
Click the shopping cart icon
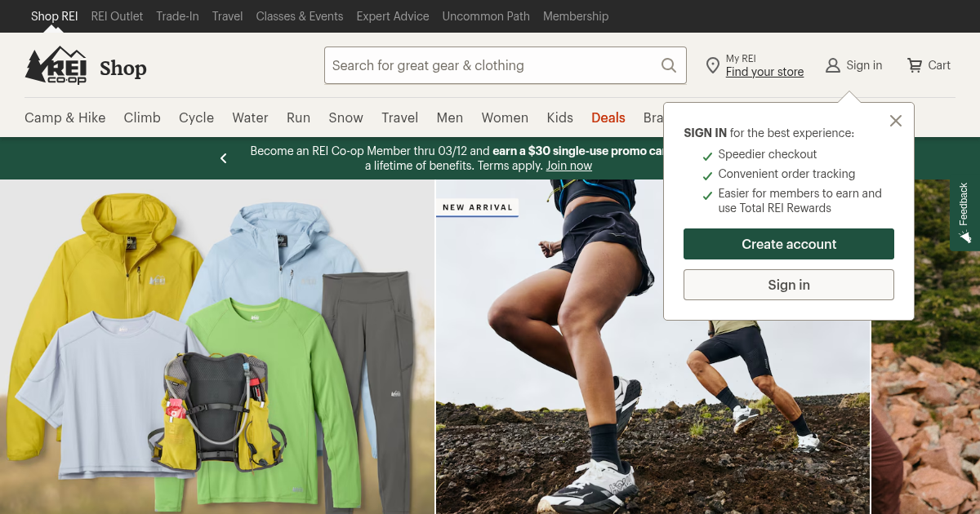(915, 65)
